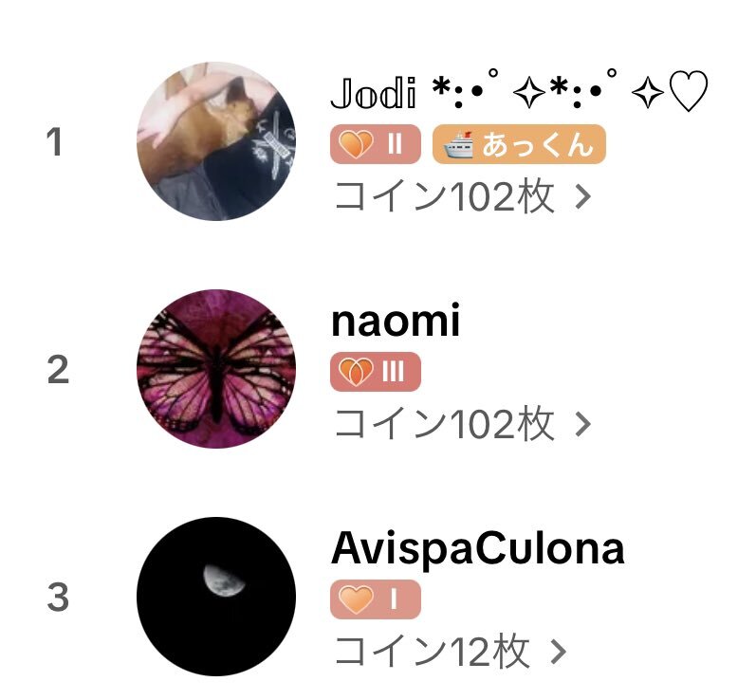The image size is (756, 700).
Task: Tap the ship あっくん fan badge
Action: pos(519,143)
